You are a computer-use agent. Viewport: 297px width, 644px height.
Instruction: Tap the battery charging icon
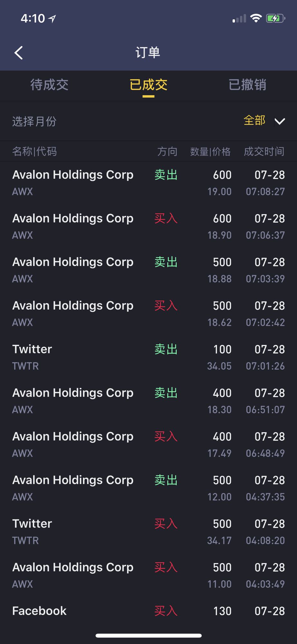click(275, 18)
